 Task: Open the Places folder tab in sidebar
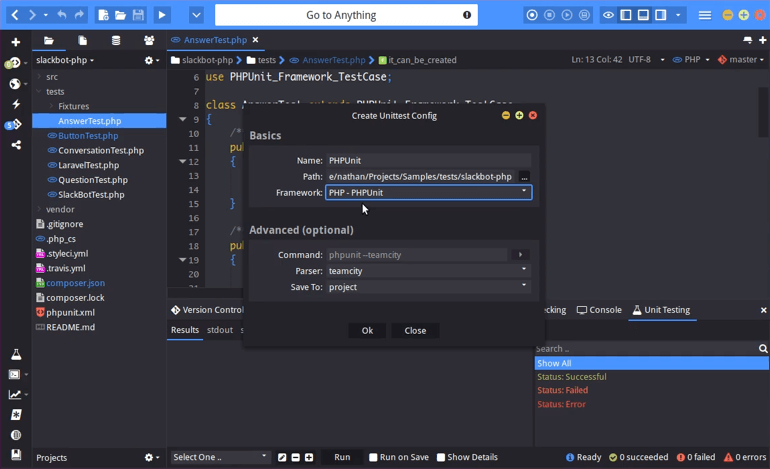49,41
